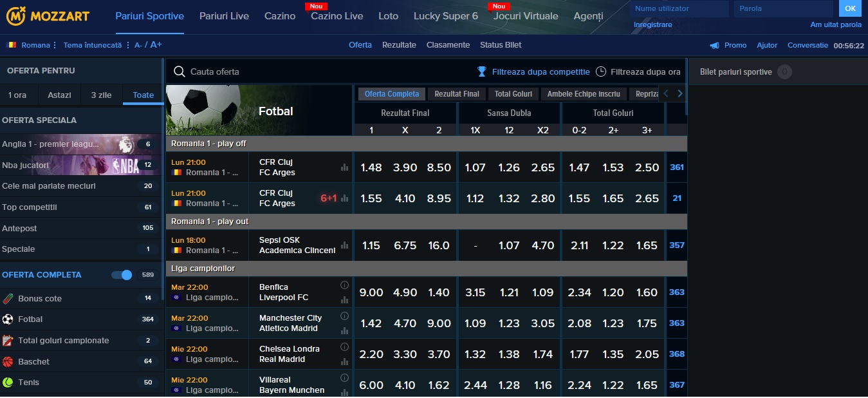Click the search magnifier icon
This screenshot has height=398, width=868.
click(180, 71)
